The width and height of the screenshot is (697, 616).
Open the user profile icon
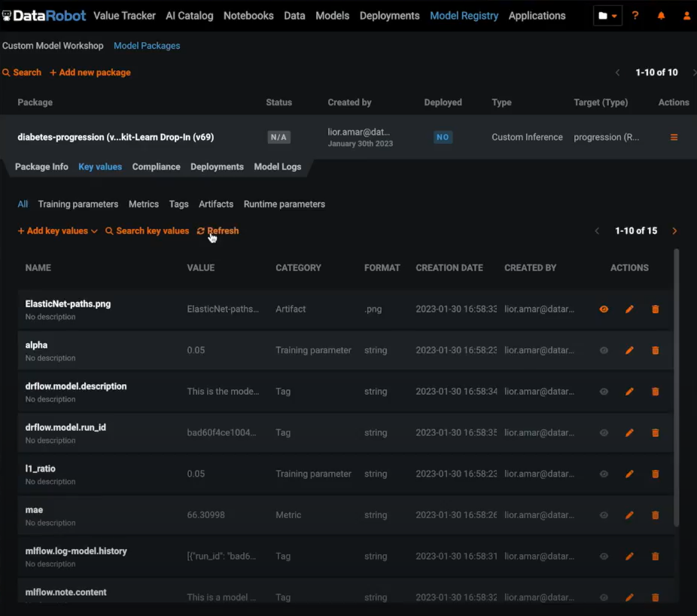tap(686, 16)
